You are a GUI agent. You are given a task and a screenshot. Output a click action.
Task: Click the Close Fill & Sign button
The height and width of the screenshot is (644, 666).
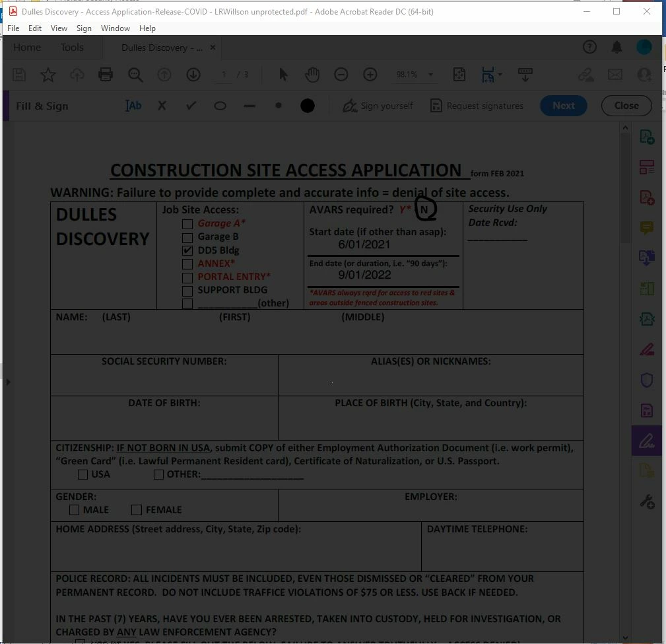coord(626,106)
